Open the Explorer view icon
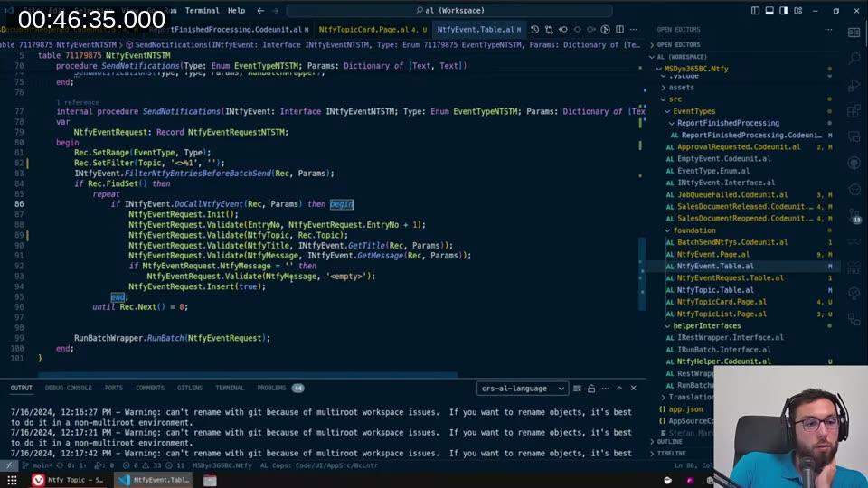868x488 pixels. tap(854, 33)
